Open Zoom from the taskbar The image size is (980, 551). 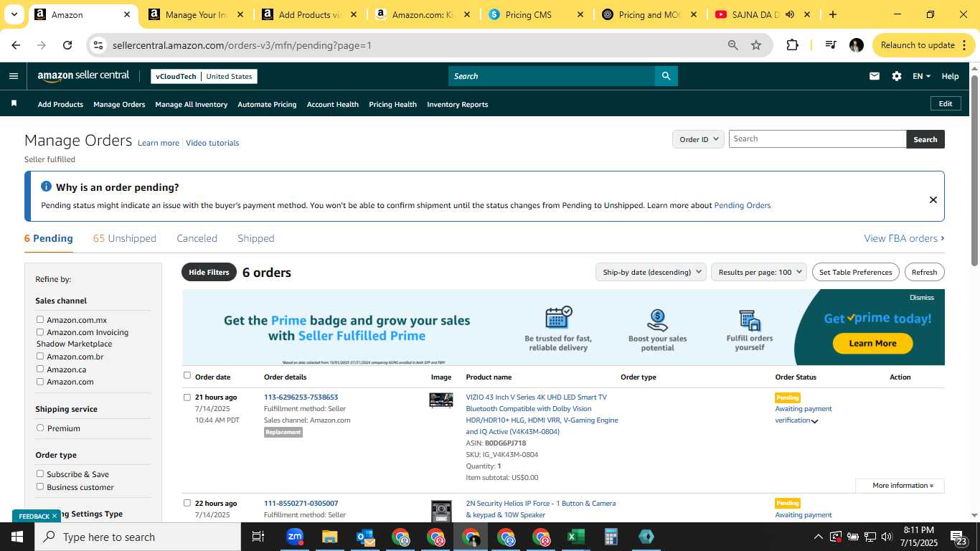(295, 537)
